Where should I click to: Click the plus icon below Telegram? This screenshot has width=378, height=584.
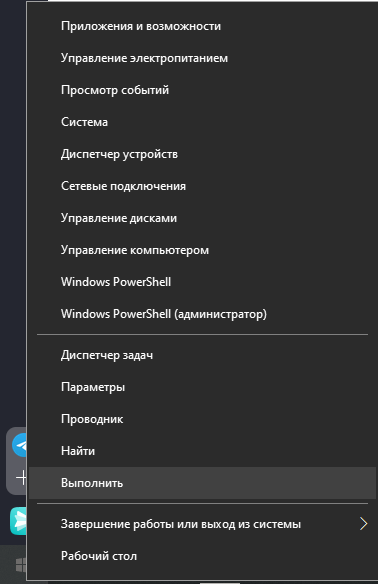(22, 477)
